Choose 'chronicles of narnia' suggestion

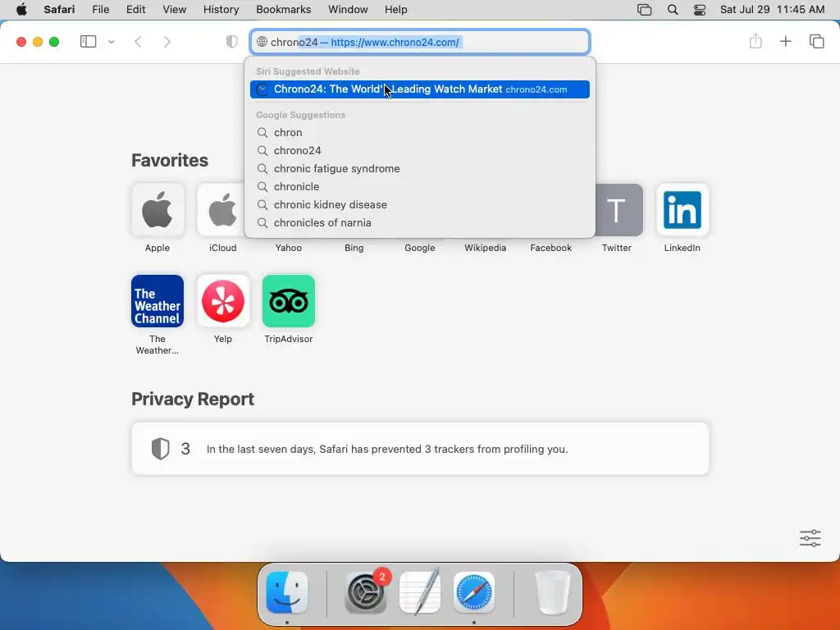coord(420,223)
